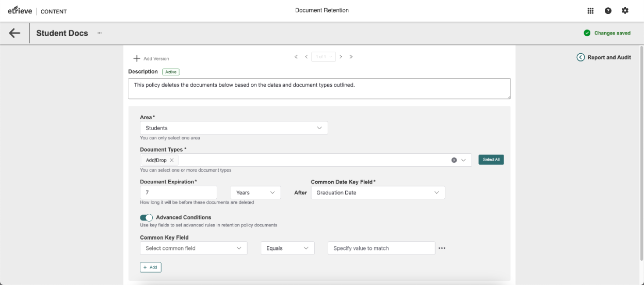Toggle the Advanced Conditions switch
Screen dimensions: 644x285
(x=147, y=217)
